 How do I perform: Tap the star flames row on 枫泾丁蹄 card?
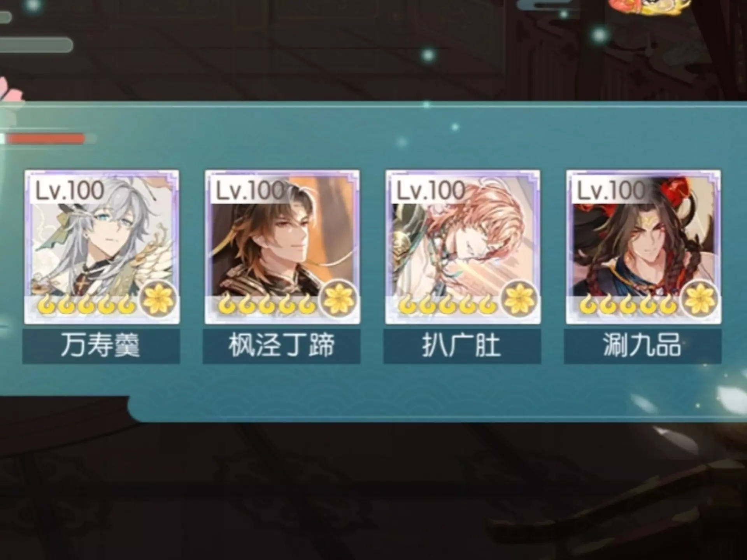click(267, 306)
